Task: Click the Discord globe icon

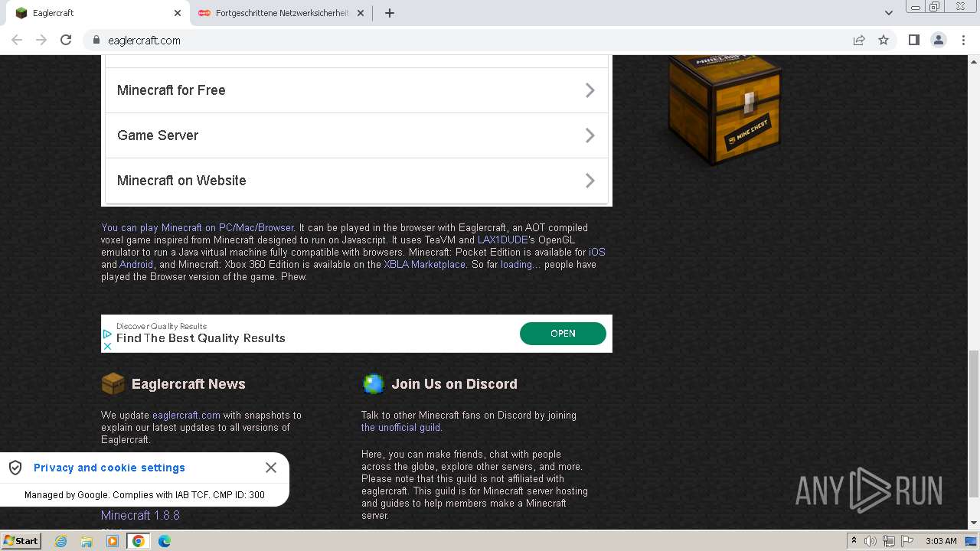Action: 373,383
